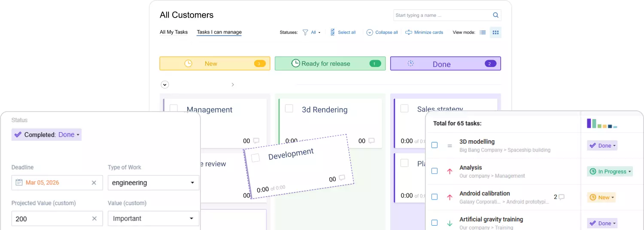Click the Statuses filter funnel icon

[x=305, y=32]
